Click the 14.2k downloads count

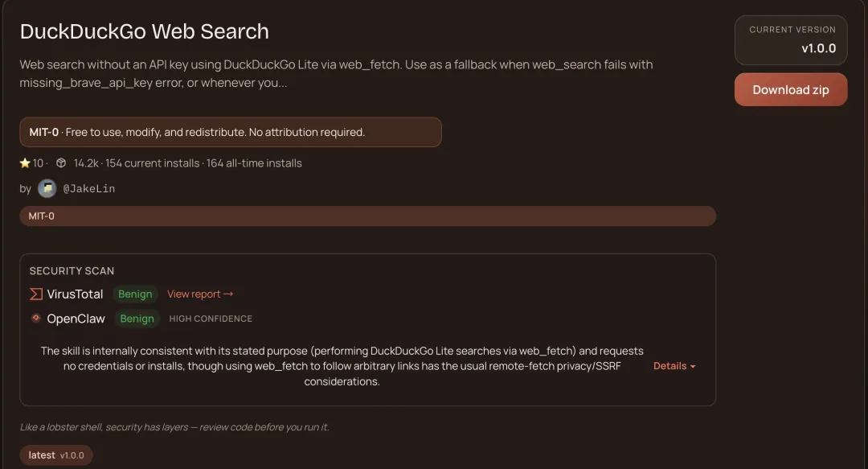[86, 163]
